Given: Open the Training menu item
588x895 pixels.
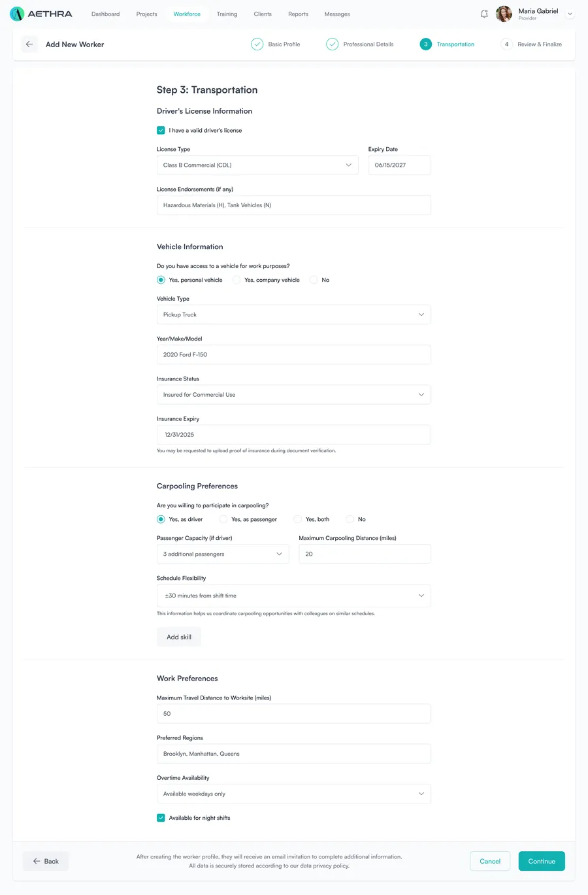Looking at the screenshot, I should [227, 14].
